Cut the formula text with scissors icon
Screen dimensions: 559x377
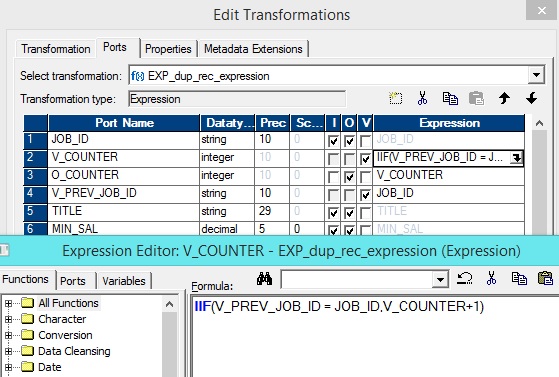tap(491, 278)
